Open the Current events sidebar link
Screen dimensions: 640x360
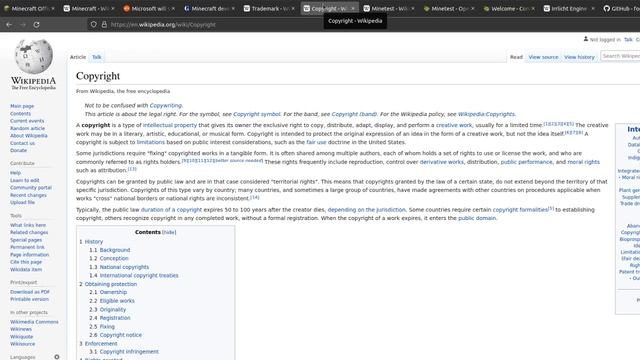tap(27, 121)
